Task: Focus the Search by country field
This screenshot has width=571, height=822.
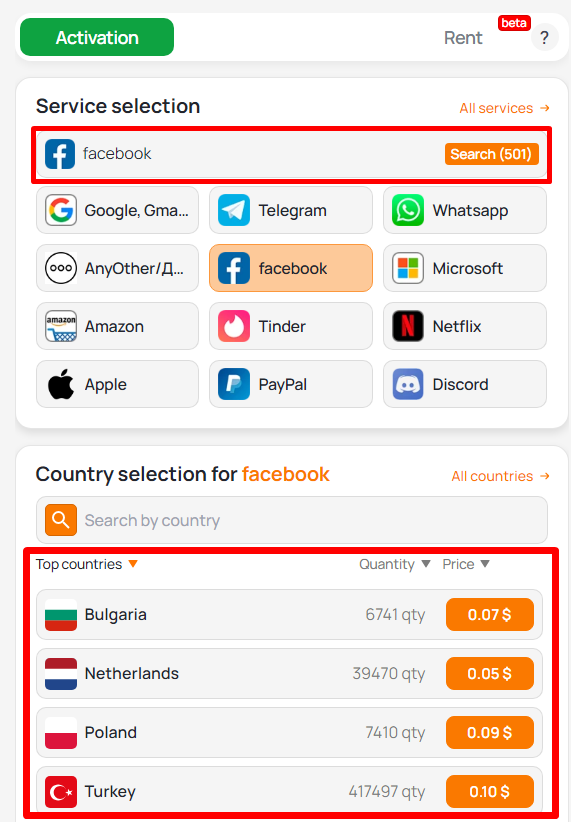Action: (292, 520)
